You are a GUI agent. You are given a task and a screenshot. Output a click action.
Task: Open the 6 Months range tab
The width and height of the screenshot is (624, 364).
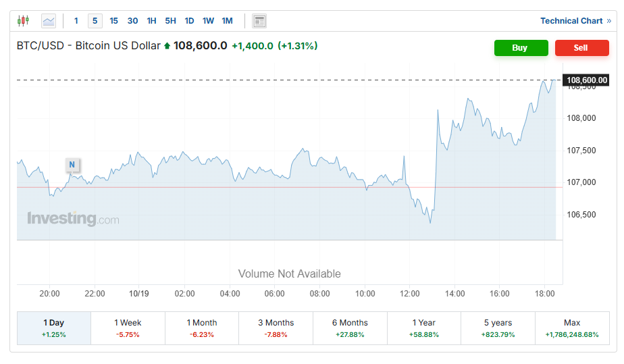point(349,328)
